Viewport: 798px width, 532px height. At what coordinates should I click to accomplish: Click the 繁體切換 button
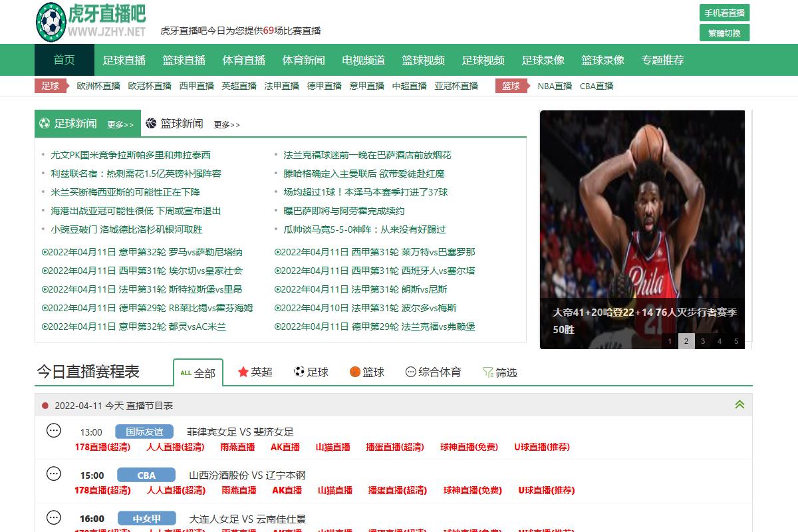[x=725, y=33]
